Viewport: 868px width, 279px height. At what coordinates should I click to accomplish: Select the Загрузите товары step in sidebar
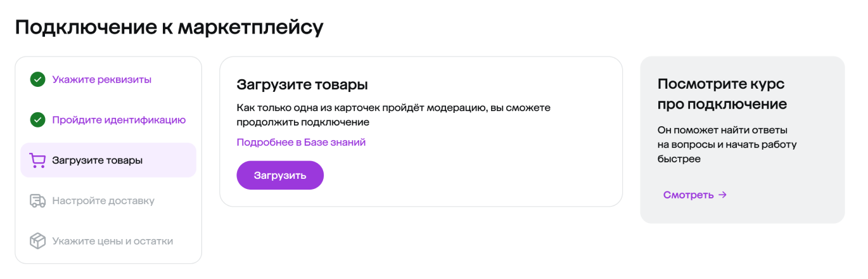point(97,160)
